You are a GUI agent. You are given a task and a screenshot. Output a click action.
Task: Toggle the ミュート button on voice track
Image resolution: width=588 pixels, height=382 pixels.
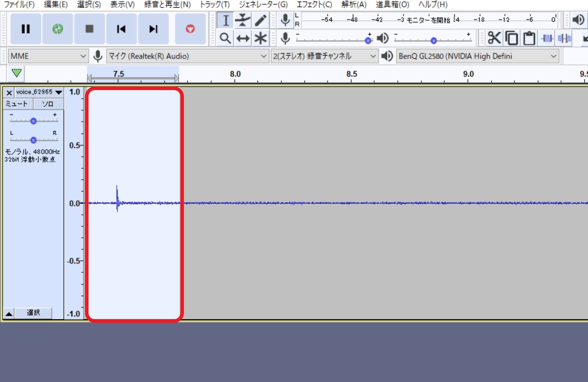click(17, 104)
